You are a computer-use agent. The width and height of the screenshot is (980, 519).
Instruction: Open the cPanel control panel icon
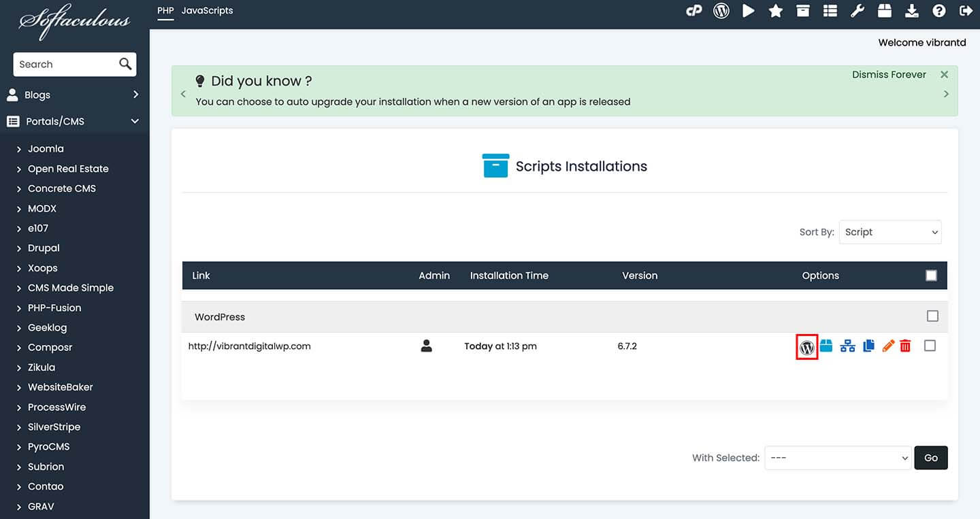coord(693,10)
